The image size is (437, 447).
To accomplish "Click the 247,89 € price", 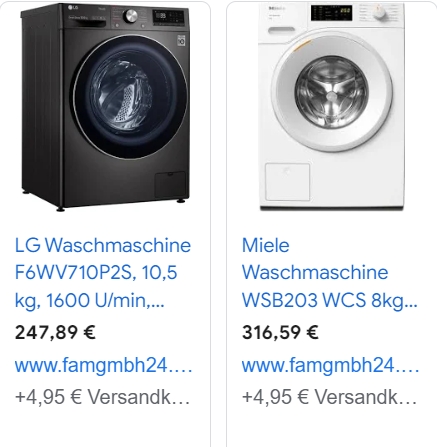I will pos(55,332).
